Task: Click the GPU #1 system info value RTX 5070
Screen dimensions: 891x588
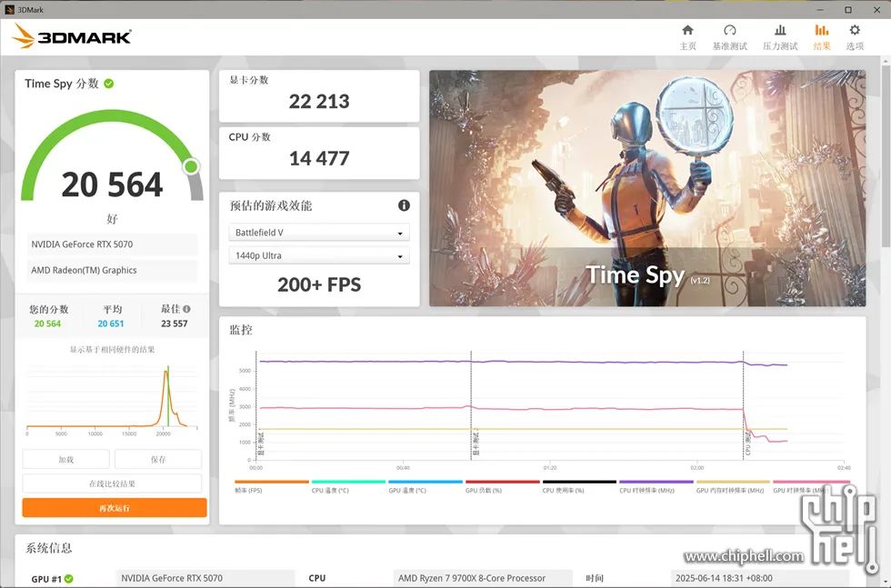Action: tap(205, 578)
